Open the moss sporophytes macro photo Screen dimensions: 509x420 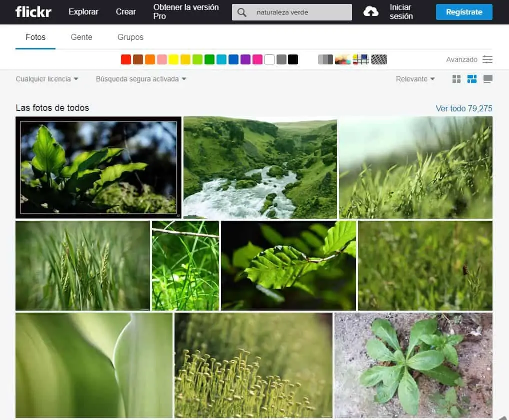point(253,365)
